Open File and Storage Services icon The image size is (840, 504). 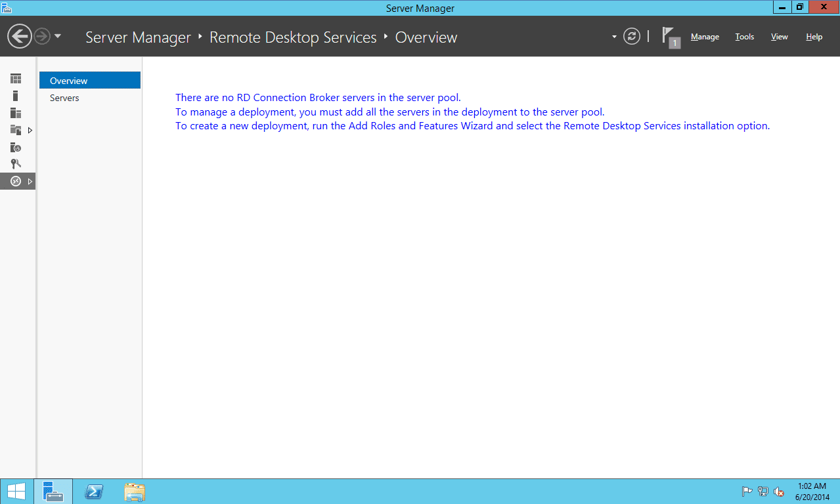pos(16,130)
